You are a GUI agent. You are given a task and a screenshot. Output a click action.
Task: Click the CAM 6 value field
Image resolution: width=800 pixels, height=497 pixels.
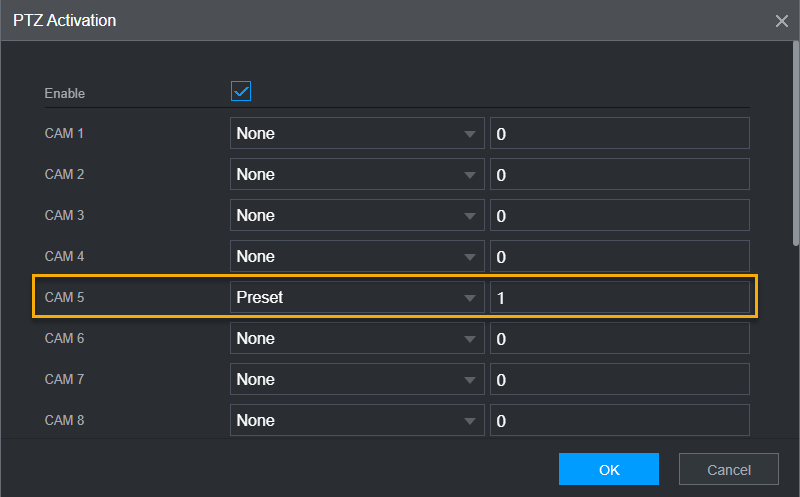pyautogui.click(x=619, y=338)
